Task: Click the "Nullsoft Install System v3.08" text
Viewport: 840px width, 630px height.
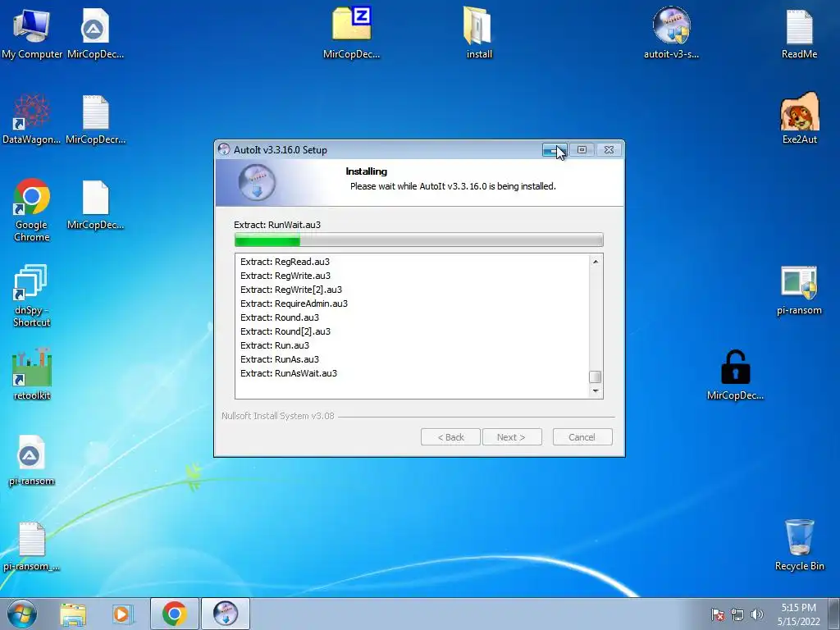Action: 278,416
